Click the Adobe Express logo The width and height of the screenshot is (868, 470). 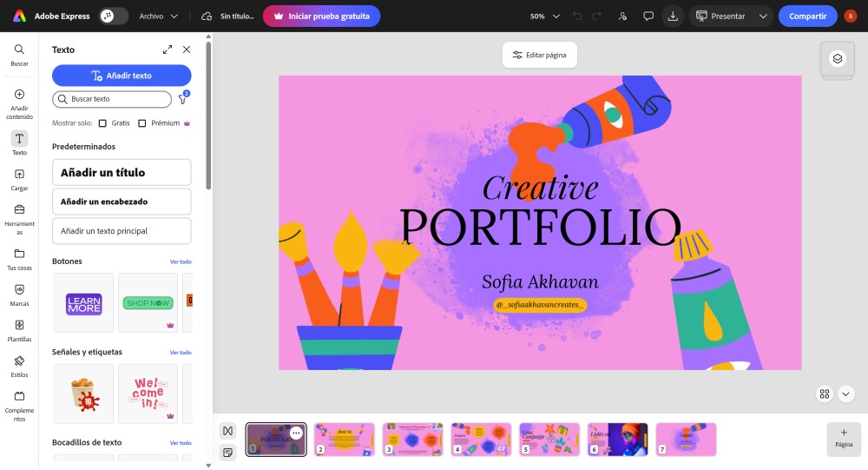pyautogui.click(x=19, y=17)
